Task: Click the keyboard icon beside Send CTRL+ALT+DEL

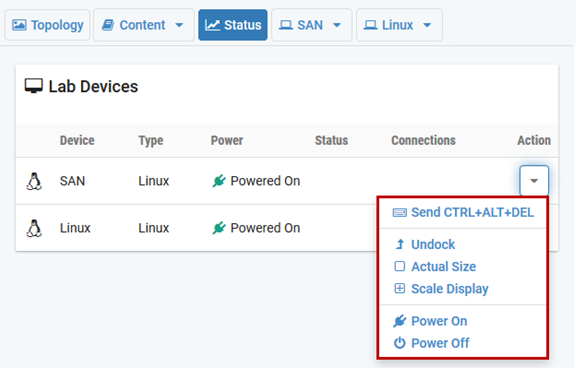Action: (x=400, y=213)
